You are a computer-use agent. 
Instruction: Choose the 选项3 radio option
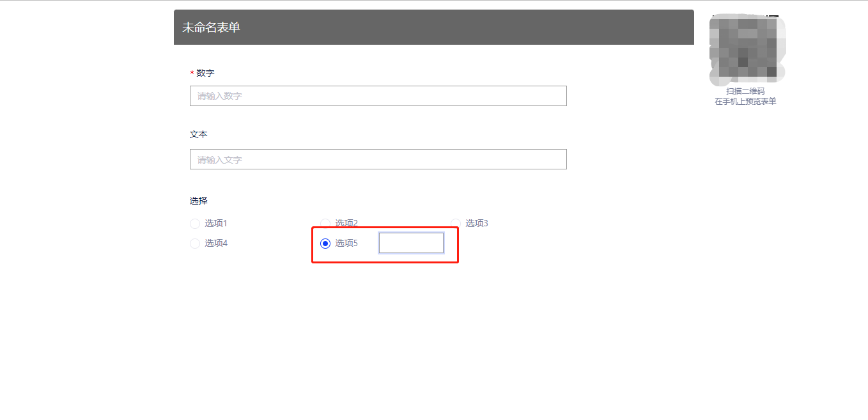coord(456,224)
